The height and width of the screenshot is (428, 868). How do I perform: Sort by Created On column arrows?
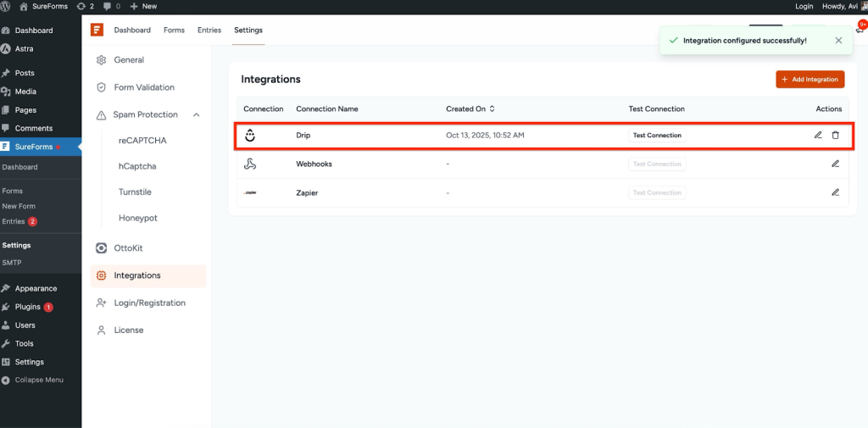point(492,108)
